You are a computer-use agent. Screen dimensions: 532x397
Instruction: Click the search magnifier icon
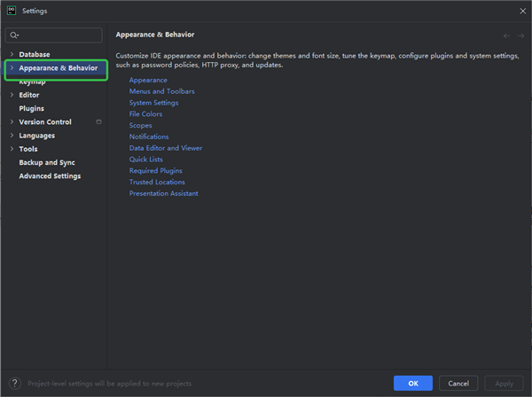(13, 35)
